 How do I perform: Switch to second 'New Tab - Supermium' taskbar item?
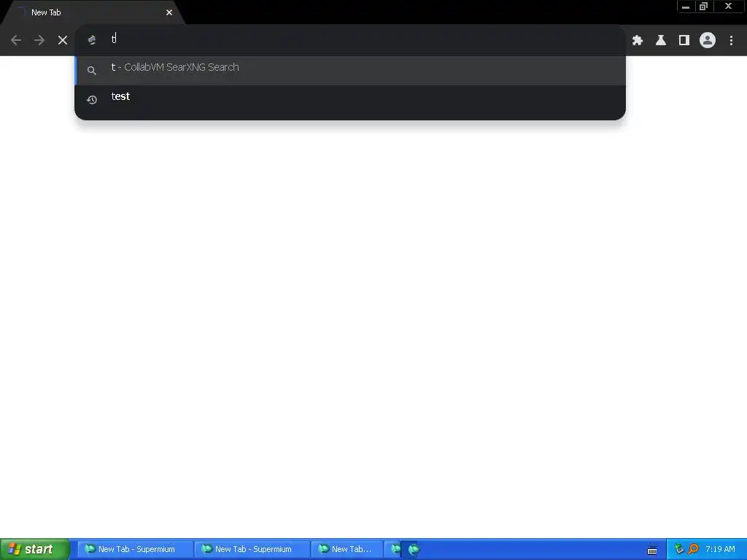[252, 550]
